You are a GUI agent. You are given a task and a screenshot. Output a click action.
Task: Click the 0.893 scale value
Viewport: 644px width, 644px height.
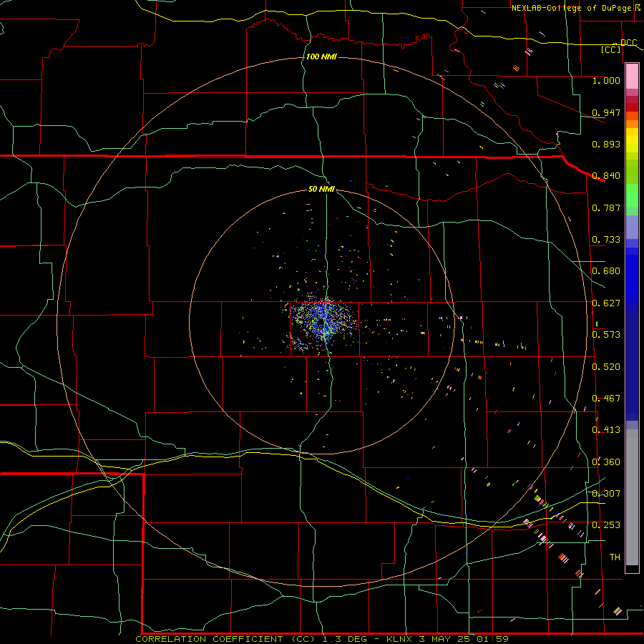[606, 144]
